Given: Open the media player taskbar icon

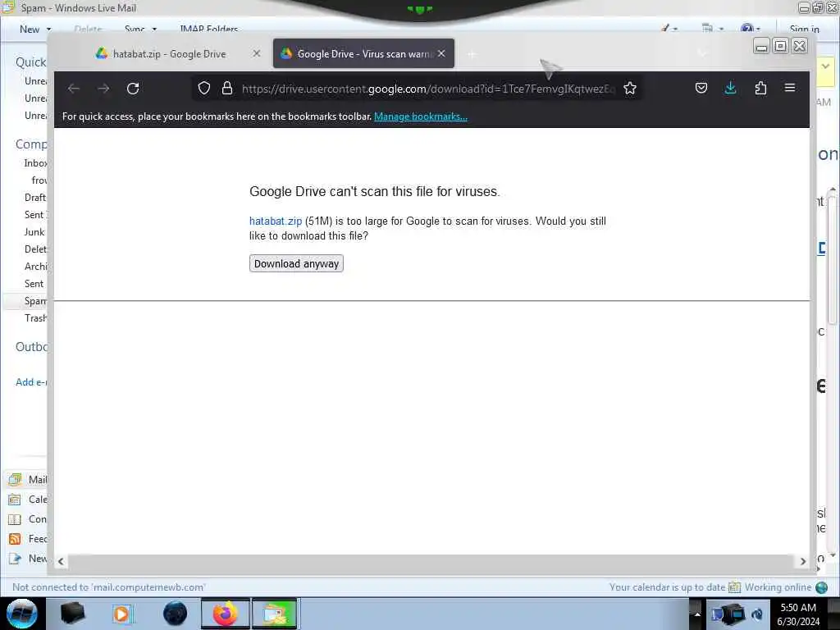Looking at the screenshot, I should pyautogui.click(x=122, y=614).
